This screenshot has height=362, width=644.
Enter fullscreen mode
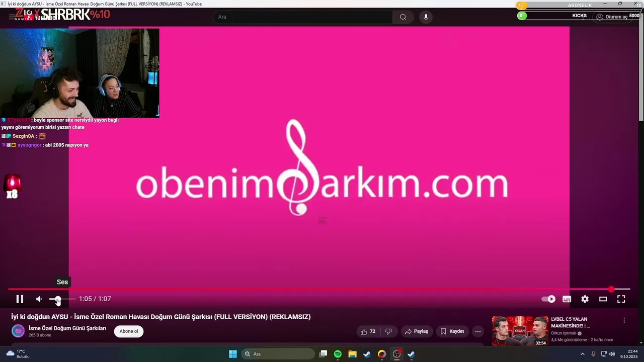coord(621,299)
